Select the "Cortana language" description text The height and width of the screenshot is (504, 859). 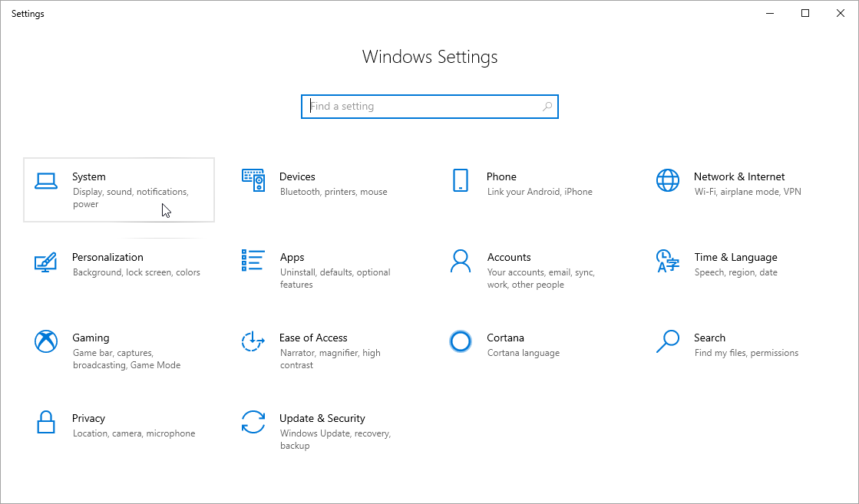pos(523,353)
